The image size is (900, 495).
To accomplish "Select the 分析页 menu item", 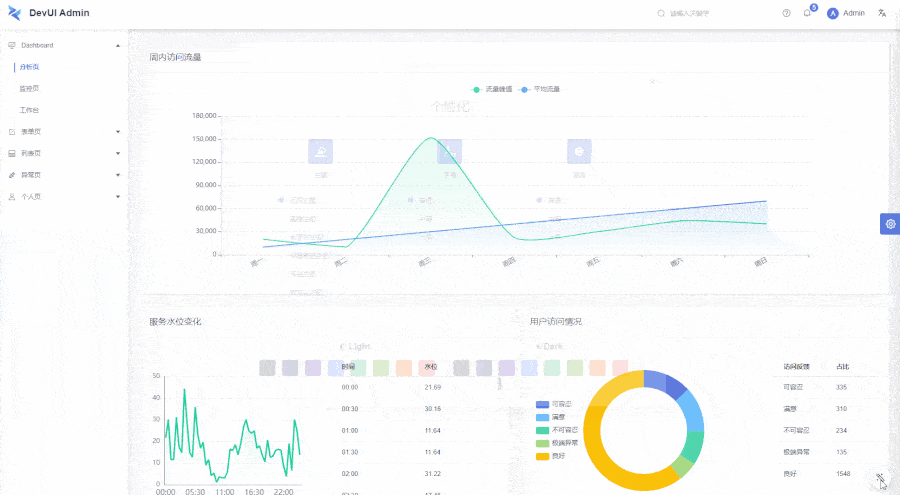I will [29, 67].
